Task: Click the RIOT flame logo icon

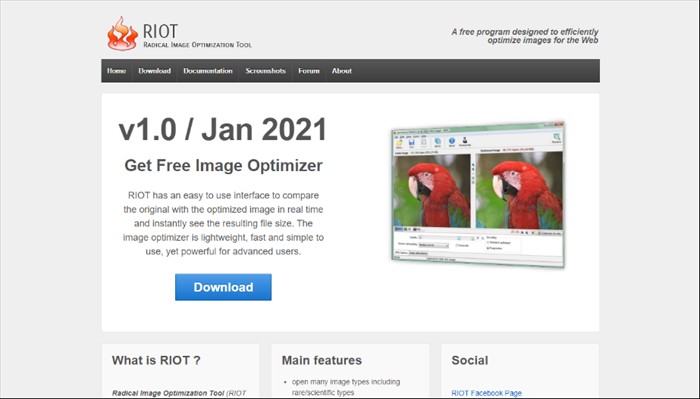Action: click(x=122, y=33)
